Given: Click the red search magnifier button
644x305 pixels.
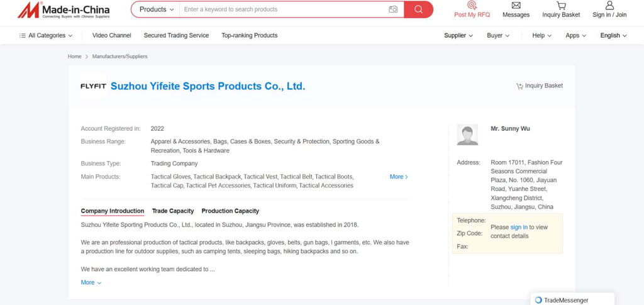Looking at the screenshot, I should tap(418, 9).
